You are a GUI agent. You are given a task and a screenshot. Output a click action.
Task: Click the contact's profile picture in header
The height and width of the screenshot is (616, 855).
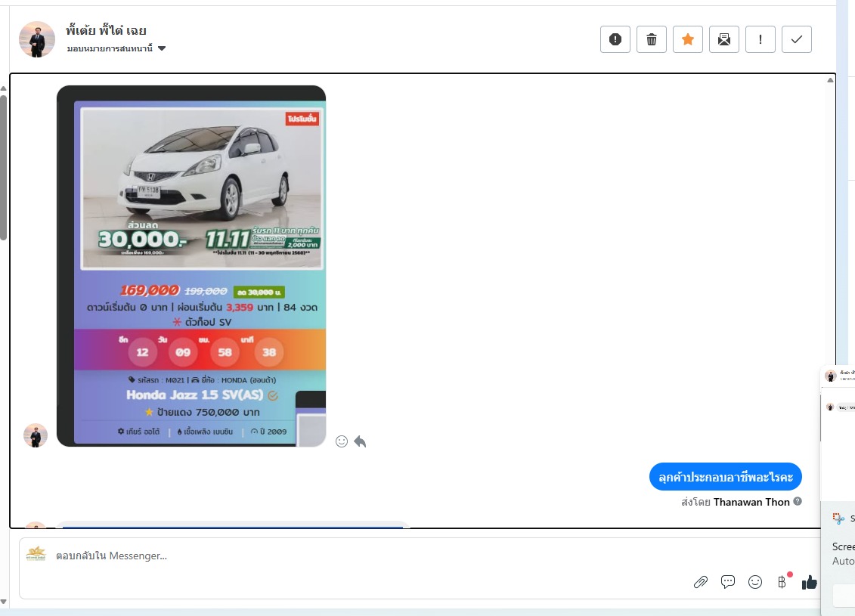pyautogui.click(x=37, y=39)
